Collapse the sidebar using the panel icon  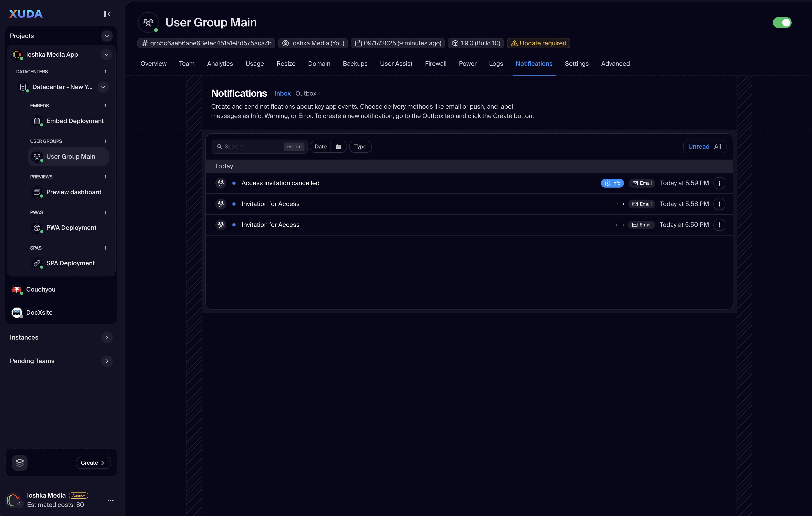tap(107, 14)
